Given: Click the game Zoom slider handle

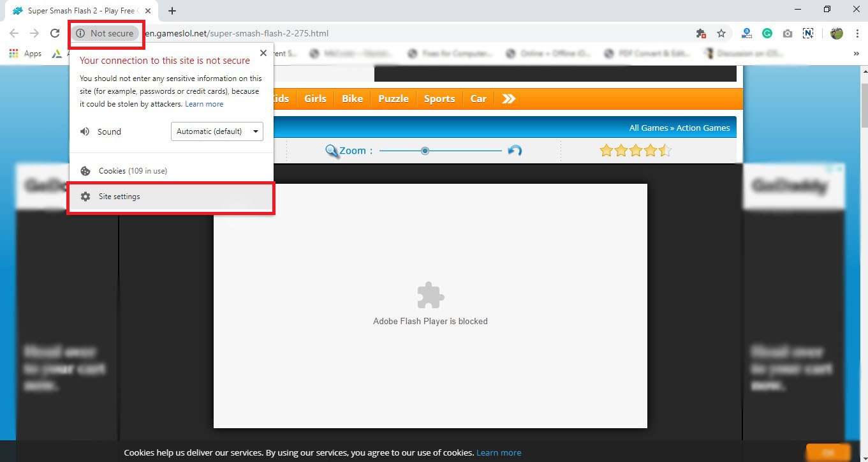Looking at the screenshot, I should (x=425, y=151).
